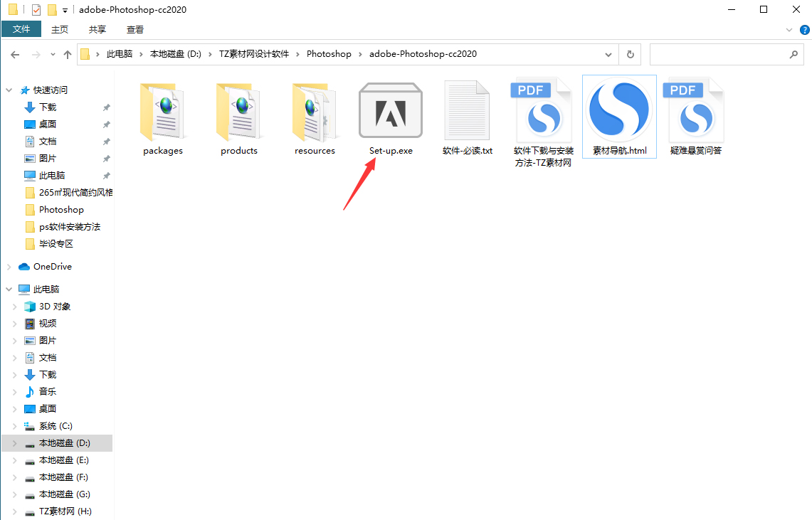Select OneDrive in the navigation pane
The height and width of the screenshot is (520, 812).
click(x=45, y=267)
